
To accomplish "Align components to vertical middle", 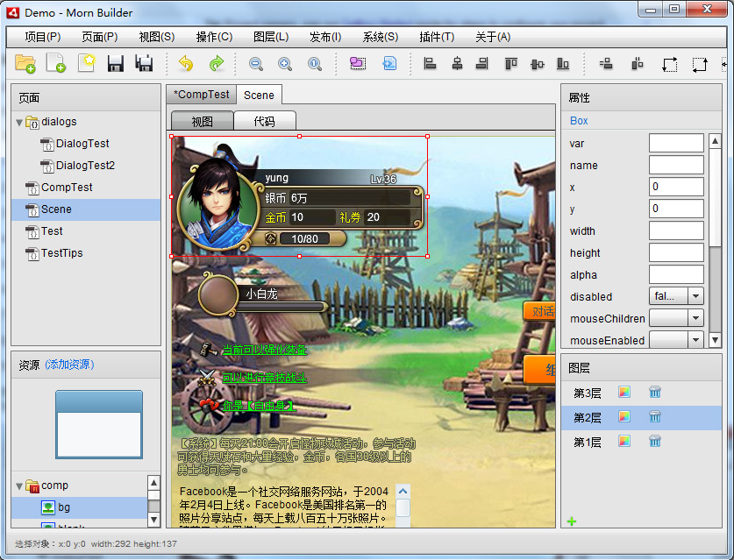I will 538,64.
